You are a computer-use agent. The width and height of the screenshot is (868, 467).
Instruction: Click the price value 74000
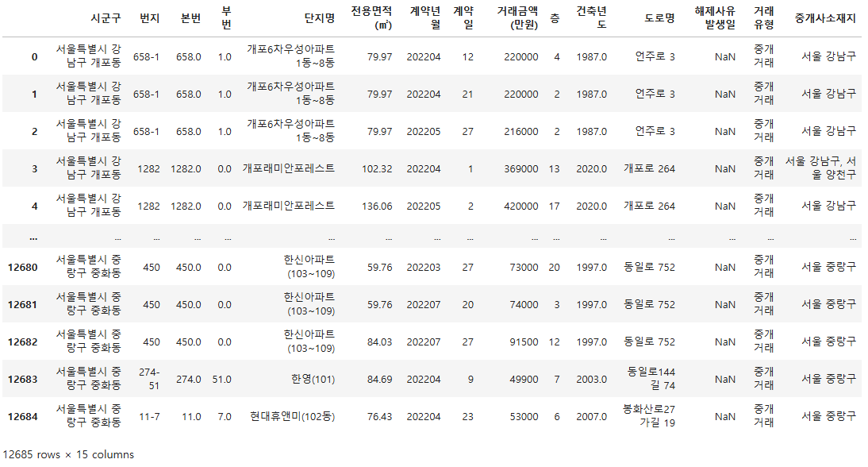[x=524, y=305]
